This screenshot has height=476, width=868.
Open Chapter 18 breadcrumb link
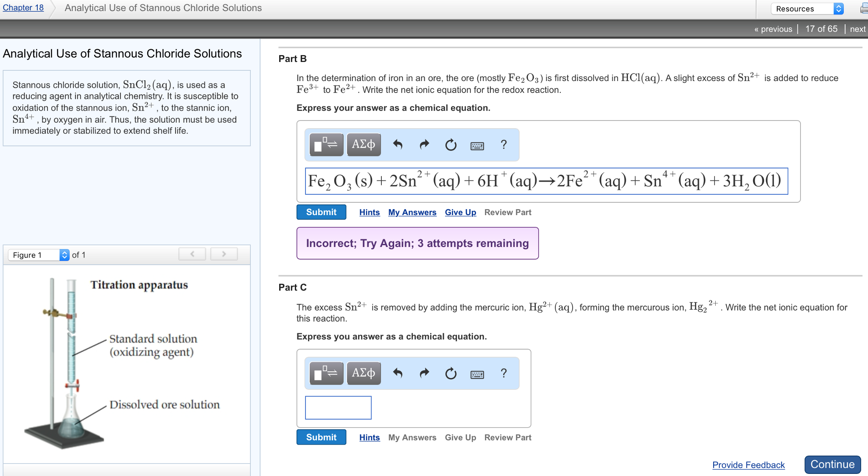(23, 8)
